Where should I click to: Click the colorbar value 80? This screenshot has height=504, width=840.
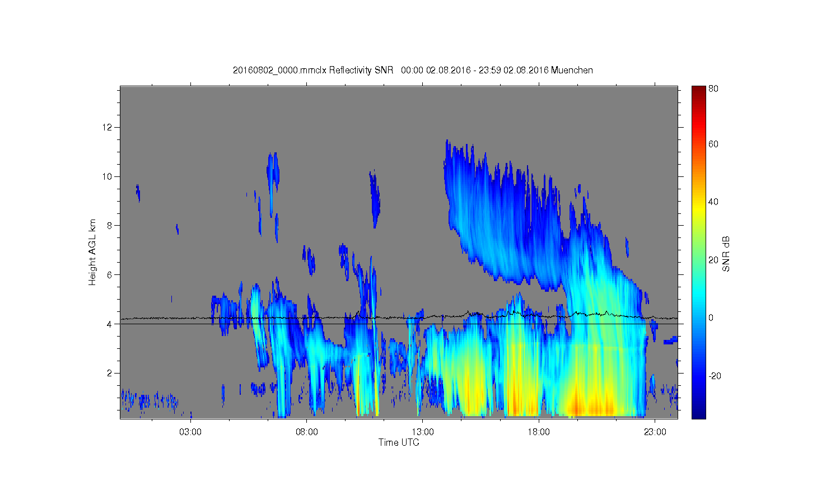coord(713,89)
